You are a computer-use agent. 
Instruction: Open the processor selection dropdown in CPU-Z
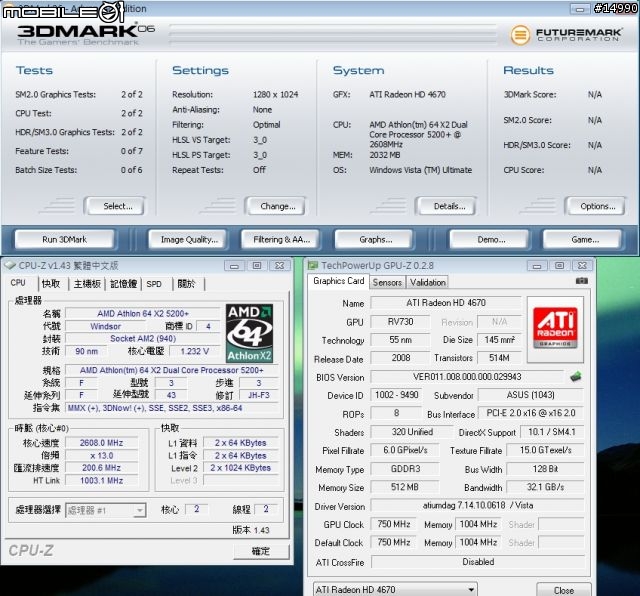pos(105,510)
